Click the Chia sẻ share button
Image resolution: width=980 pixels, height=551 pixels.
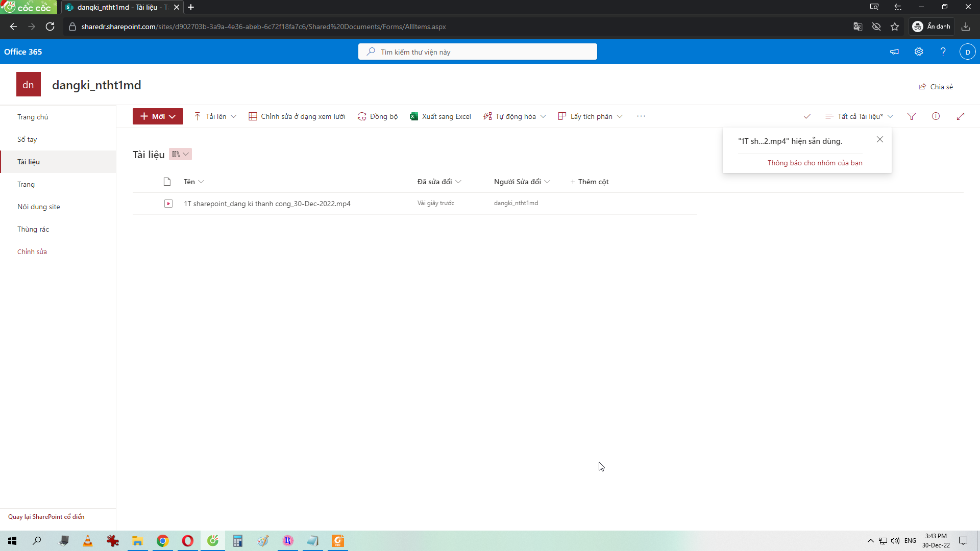(936, 87)
